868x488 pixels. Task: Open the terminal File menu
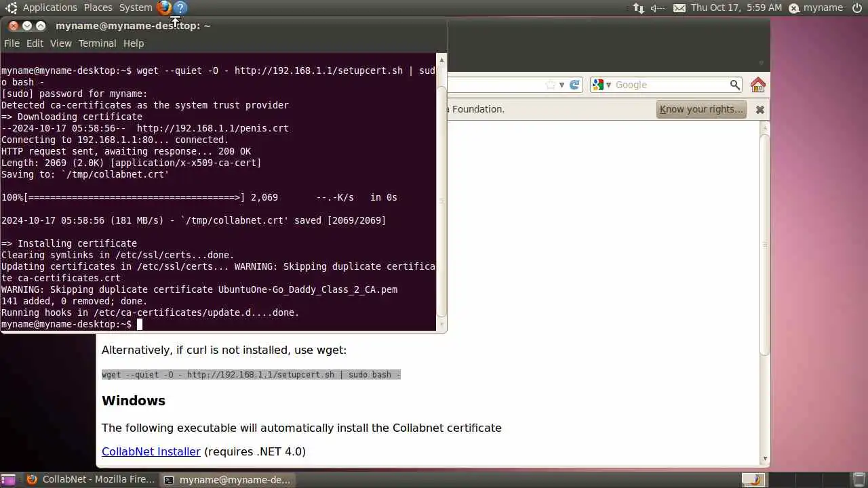(12, 43)
